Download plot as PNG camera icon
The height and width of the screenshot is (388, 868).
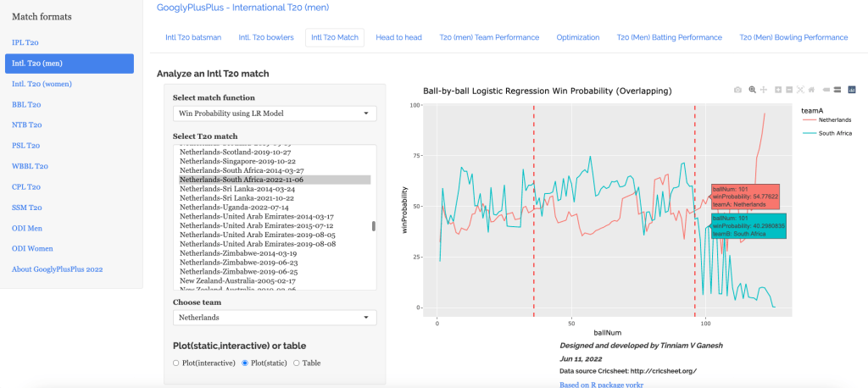coord(737,89)
